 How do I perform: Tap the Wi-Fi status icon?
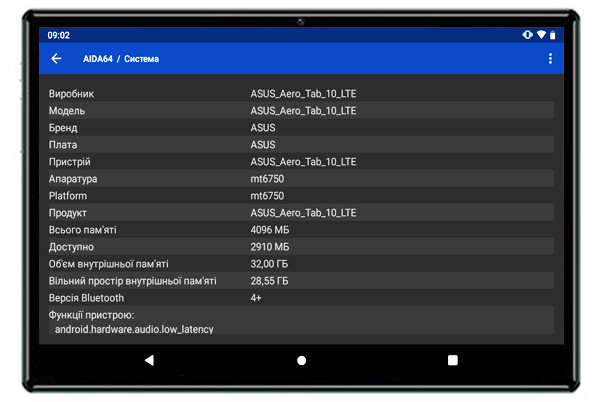point(541,35)
